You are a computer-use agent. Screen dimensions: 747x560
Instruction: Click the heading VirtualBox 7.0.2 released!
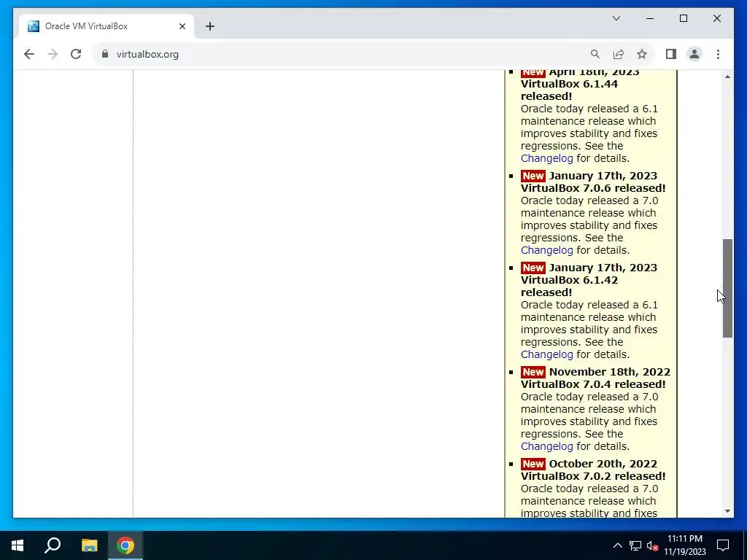[x=593, y=476]
